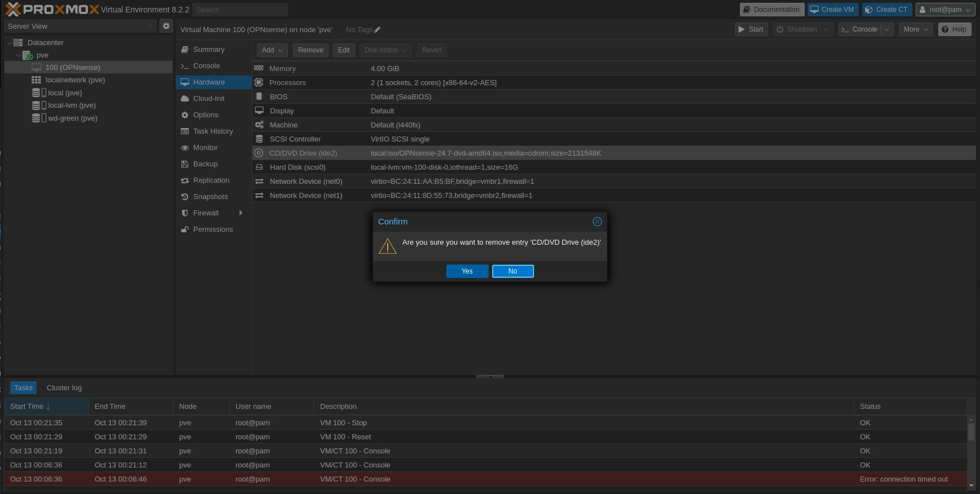Viewport: 980px width, 494px height.
Task: Open the Permissions section
Action: [x=214, y=230]
